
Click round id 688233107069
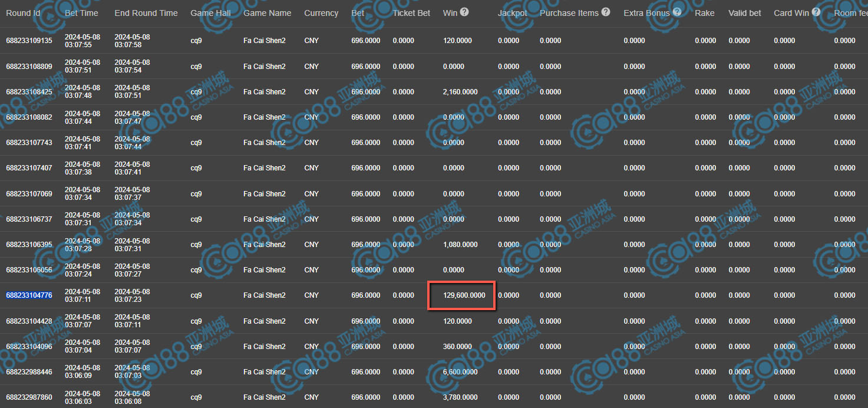click(x=29, y=194)
